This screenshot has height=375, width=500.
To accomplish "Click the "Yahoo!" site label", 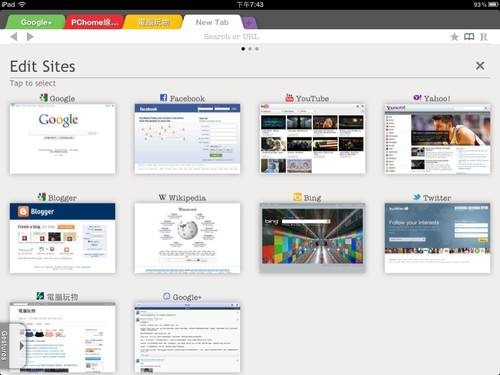I will pyautogui.click(x=437, y=99).
